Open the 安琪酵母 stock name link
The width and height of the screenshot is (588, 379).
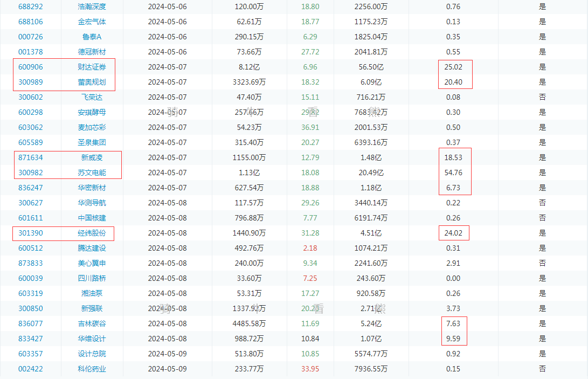pyautogui.click(x=92, y=113)
